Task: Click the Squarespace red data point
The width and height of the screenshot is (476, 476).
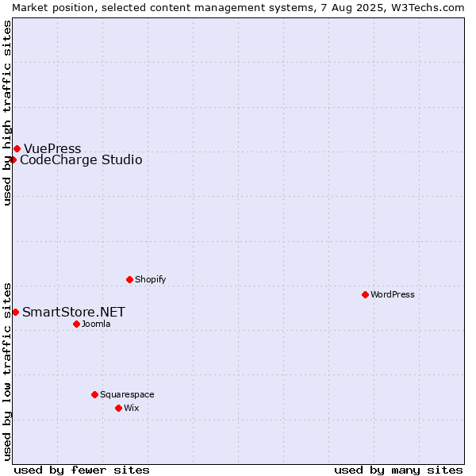Action: pos(94,394)
